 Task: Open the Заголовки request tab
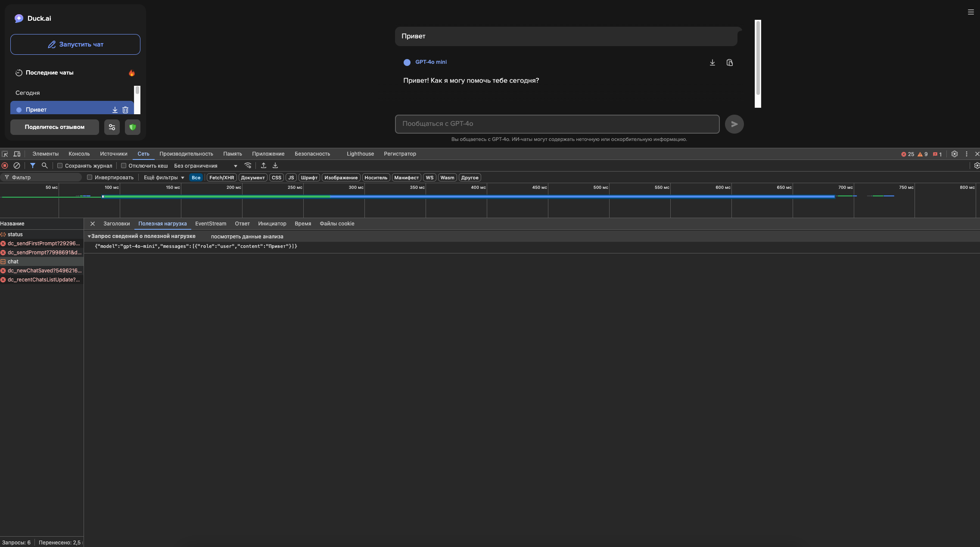click(x=117, y=224)
